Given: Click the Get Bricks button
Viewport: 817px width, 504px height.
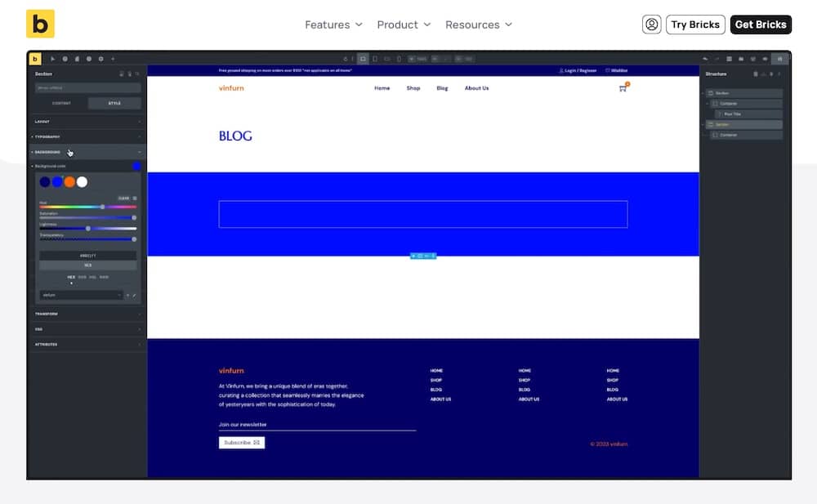Looking at the screenshot, I should click(761, 24).
